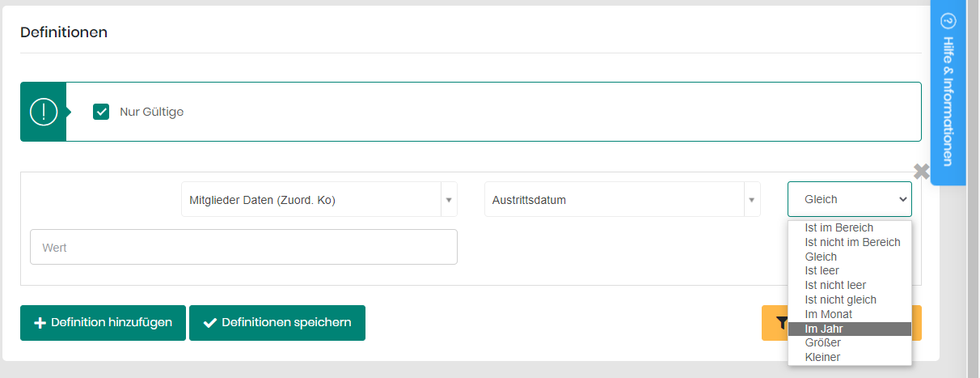Pick the Ist leer option
Viewport: 980px width, 378px height.
point(822,270)
